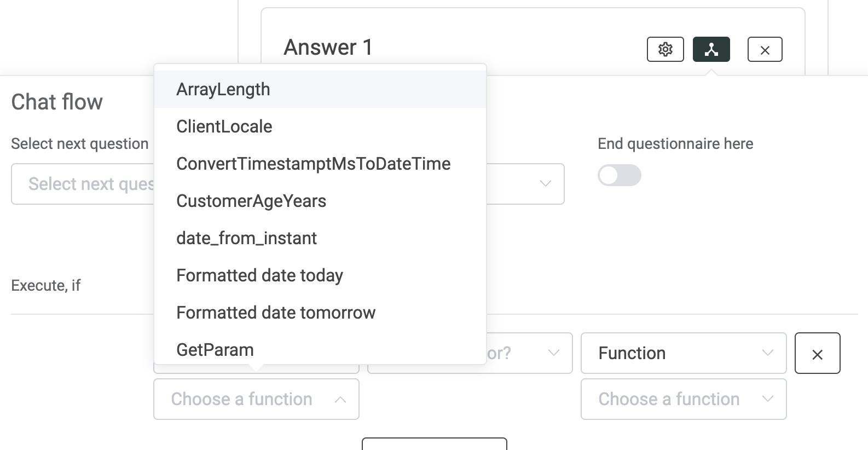Viewport: 868px width, 450px height.
Task: Click the X icon next to Answer 1
Action: 765,49
